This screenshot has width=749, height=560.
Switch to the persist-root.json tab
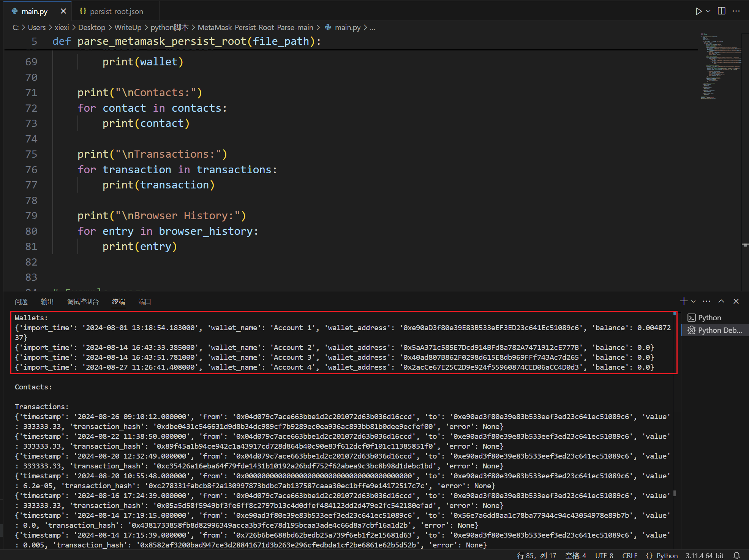pos(116,11)
